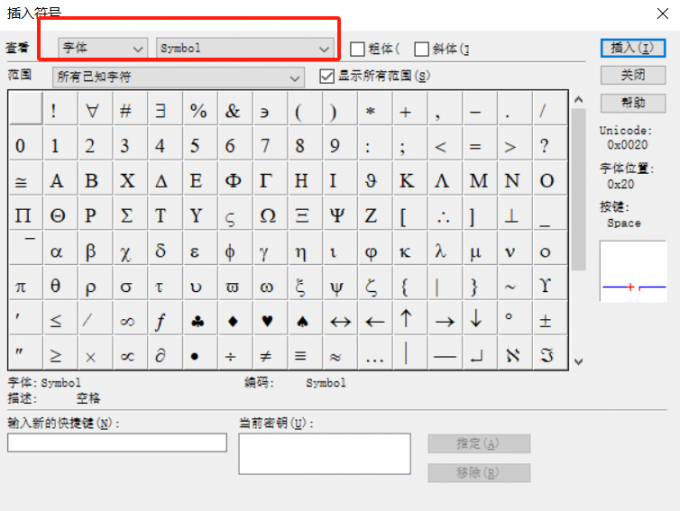
Task: Select the club suit symbol ♣
Action: pyautogui.click(x=197, y=321)
